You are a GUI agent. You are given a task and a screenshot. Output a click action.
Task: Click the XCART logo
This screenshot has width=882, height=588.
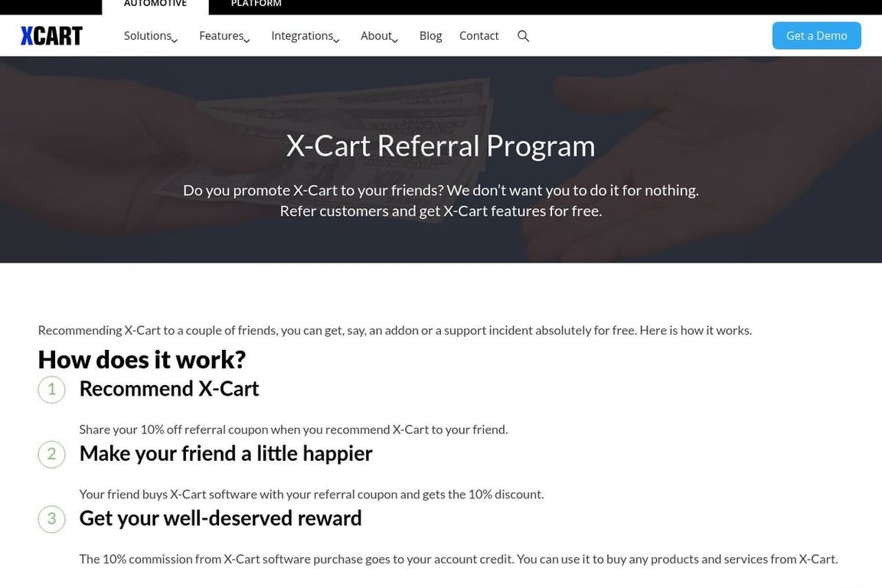click(52, 36)
